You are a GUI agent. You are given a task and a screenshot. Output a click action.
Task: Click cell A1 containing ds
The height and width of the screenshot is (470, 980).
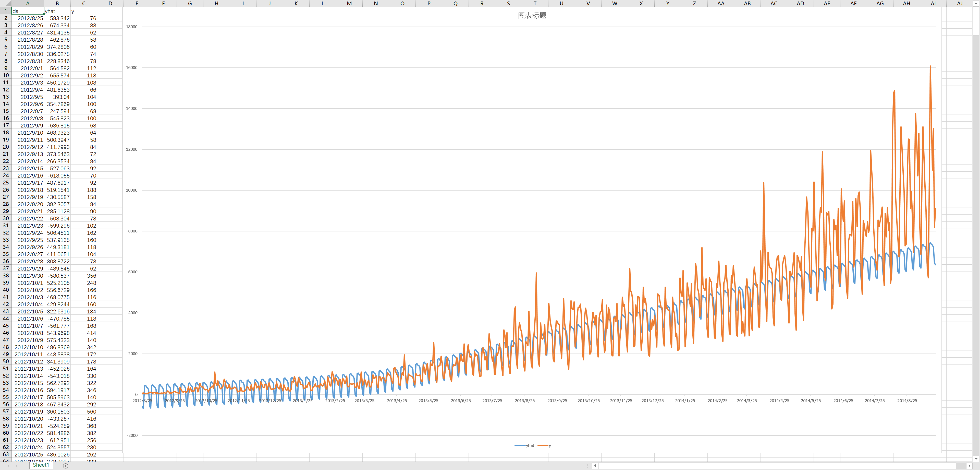pos(27,11)
